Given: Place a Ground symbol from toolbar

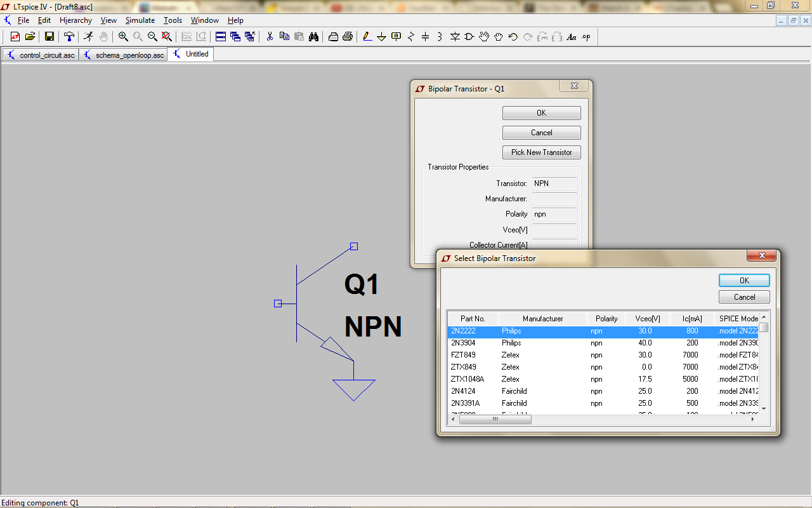Looking at the screenshot, I should coord(381,37).
